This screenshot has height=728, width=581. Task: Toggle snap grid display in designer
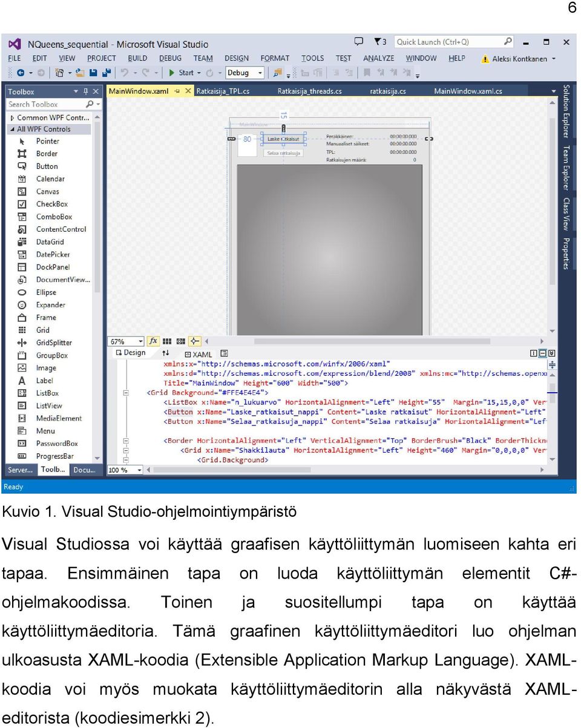[x=167, y=341]
